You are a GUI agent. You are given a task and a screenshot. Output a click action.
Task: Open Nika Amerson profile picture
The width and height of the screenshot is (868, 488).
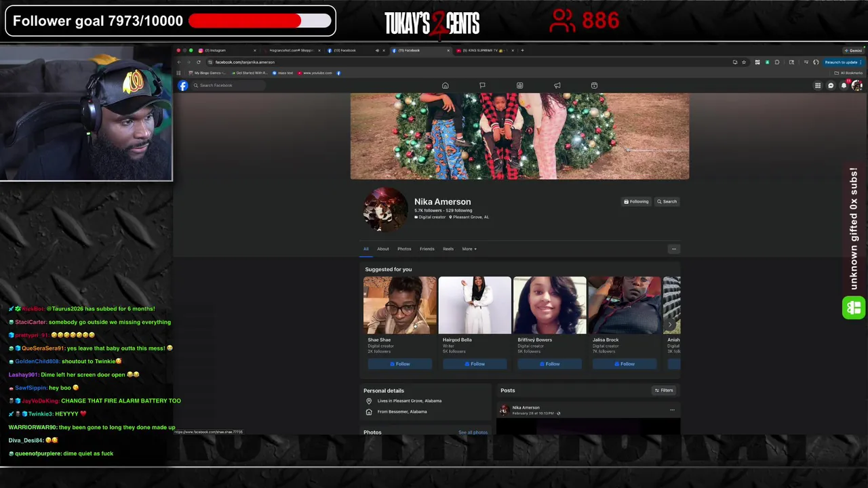[385, 210]
